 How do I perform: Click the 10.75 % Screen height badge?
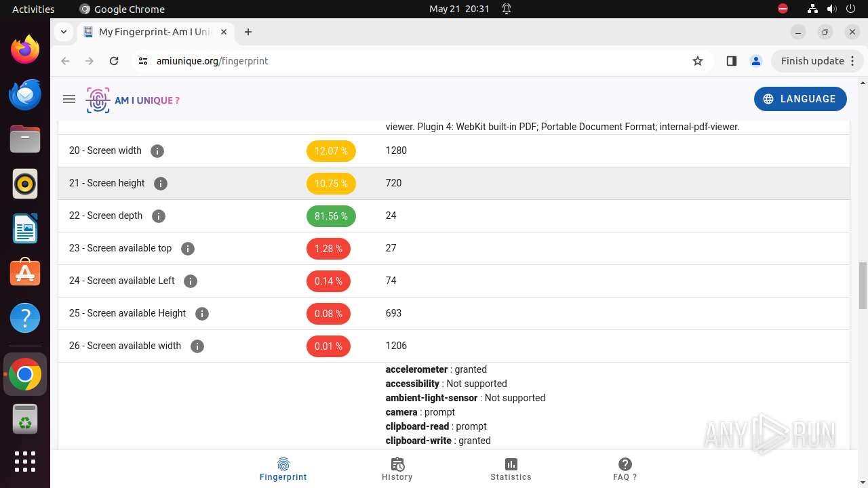(331, 184)
